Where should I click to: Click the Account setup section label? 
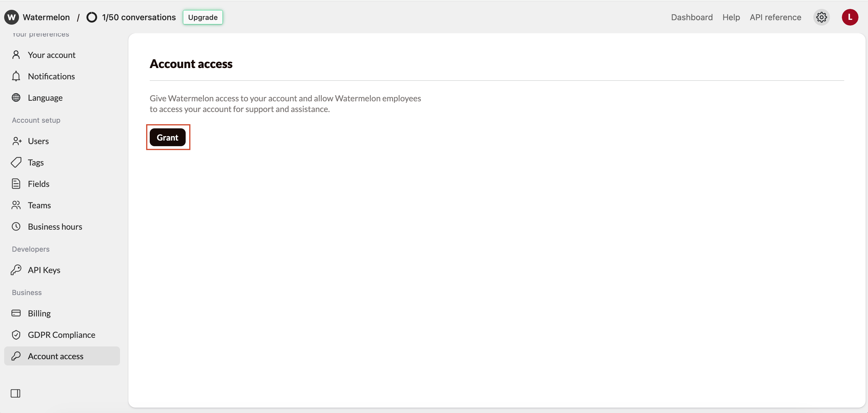[x=36, y=120]
